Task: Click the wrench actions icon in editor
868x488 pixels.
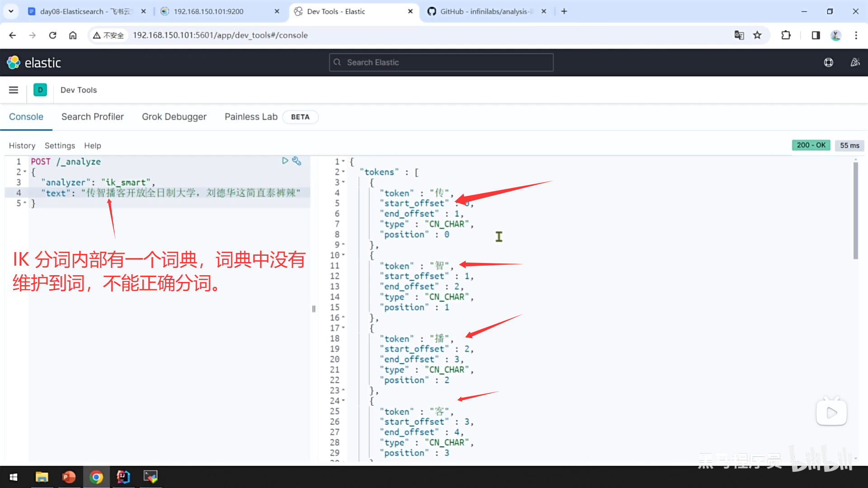Action: pyautogui.click(x=297, y=160)
